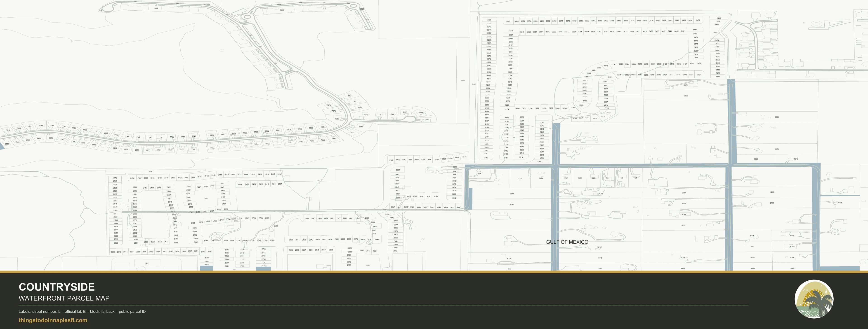Select parcel 6205 on the map

(772, 192)
